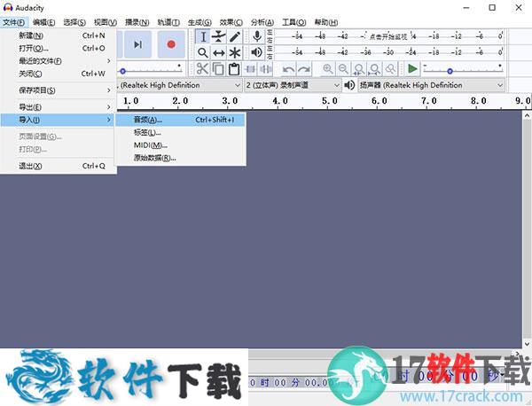The image size is (532, 406).
Task: Open the 分析(A) menu
Action: 262,22
